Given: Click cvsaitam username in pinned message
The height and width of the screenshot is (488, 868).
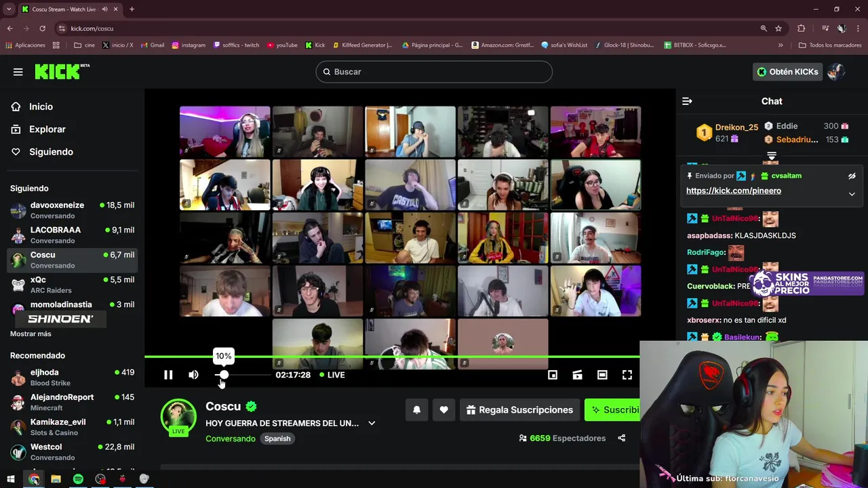Looking at the screenshot, I should (786, 176).
